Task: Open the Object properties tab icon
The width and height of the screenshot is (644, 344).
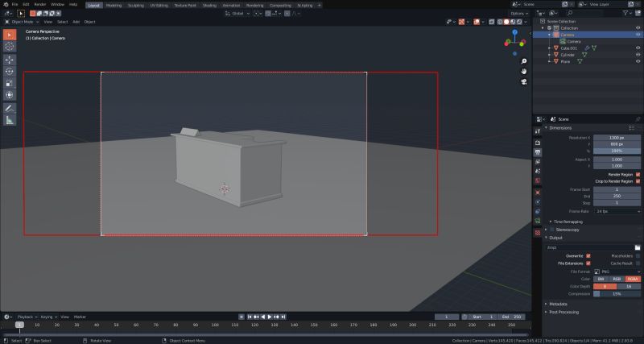Action: click(538, 193)
